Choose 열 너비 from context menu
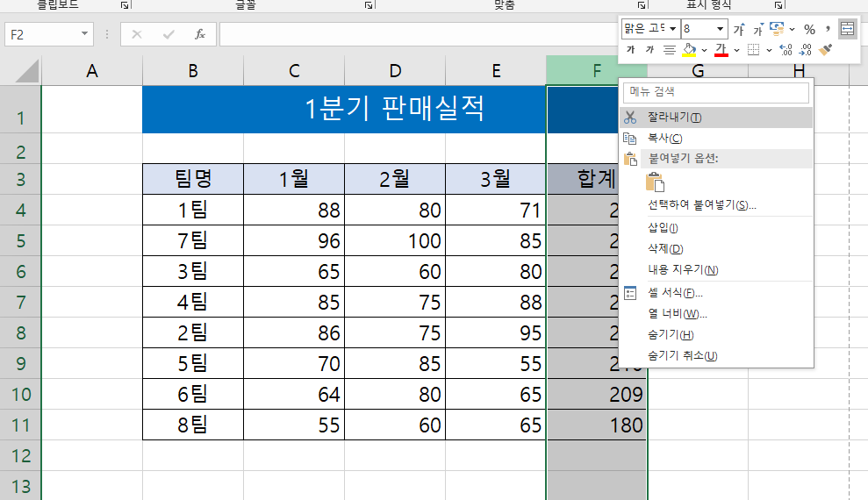The image size is (868, 500). [716, 314]
